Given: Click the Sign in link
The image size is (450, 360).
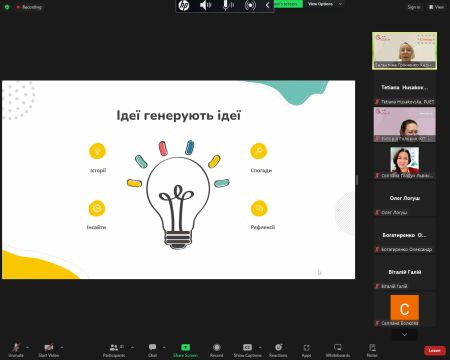Looking at the screenshot, I should (414, 7).
